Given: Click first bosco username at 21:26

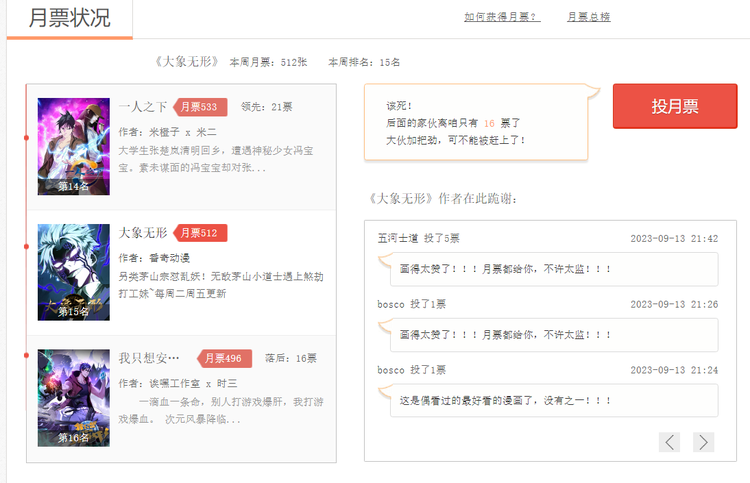Looking at the screenshot, I should point(391,304).
